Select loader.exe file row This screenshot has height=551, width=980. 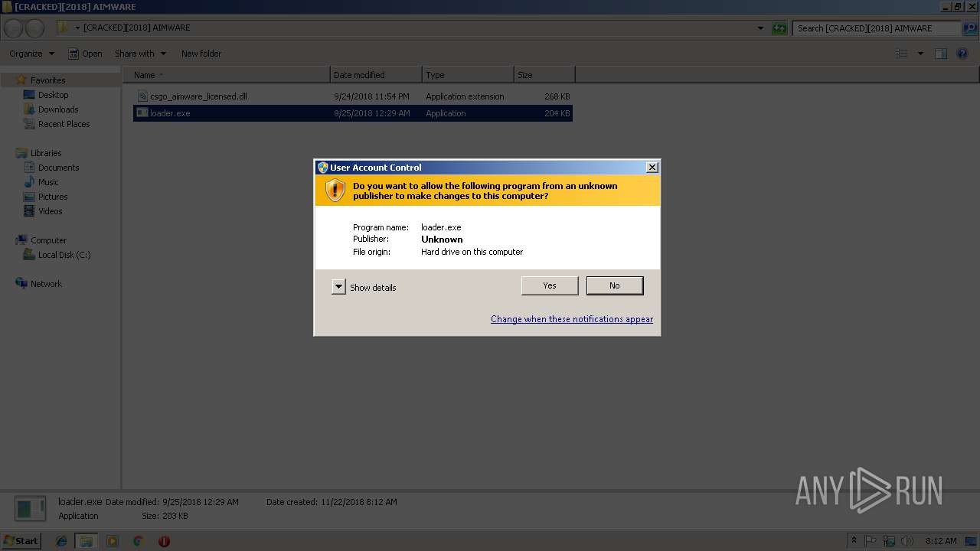click(353, 113)
